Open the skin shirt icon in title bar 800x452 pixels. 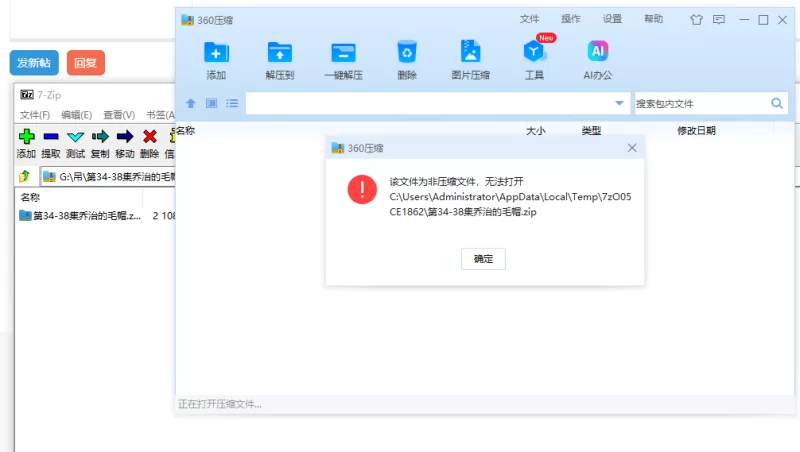click(696, 20)
